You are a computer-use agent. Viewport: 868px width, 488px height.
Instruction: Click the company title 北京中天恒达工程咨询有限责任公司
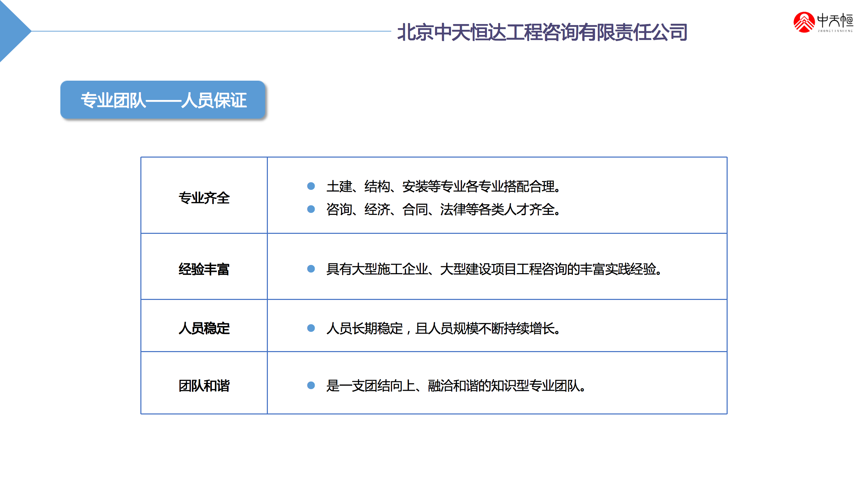click(542, 32)
